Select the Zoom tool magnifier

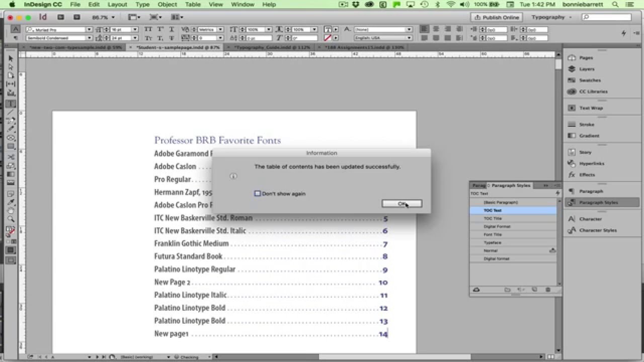click(x=11, y=219)
